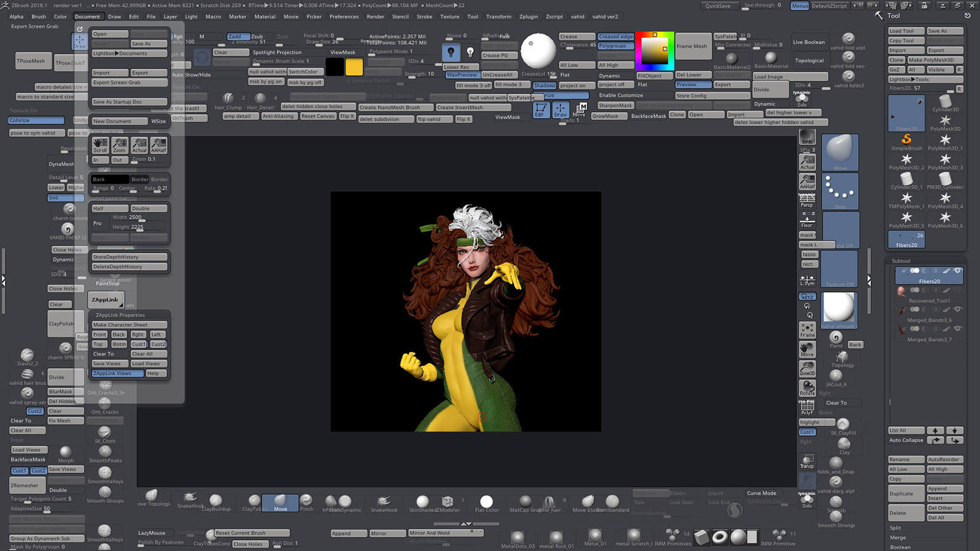Screen dimensions: 980x551
Task: Toggle the Colorize button
Action: [36, 121]
